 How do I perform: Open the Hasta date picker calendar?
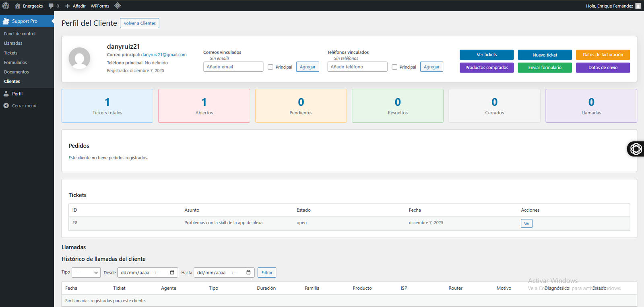click(248, 272)
